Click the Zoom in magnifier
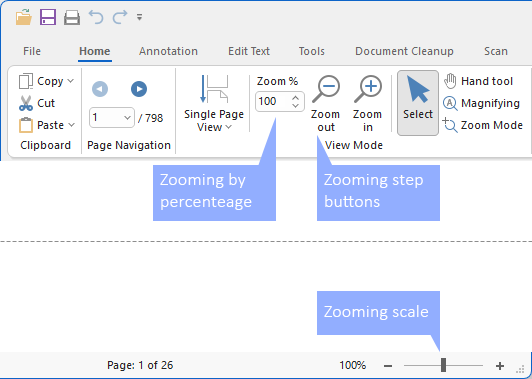The image size is (532, 379). 368,89
